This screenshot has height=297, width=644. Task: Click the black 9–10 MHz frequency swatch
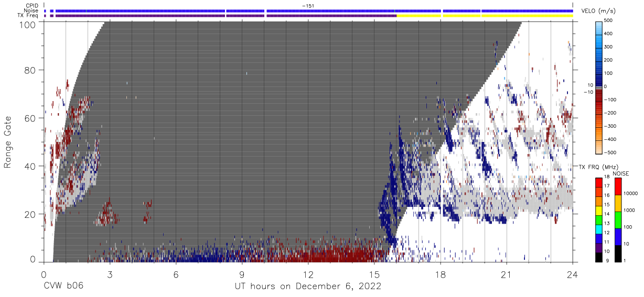(x=599, y=257)
